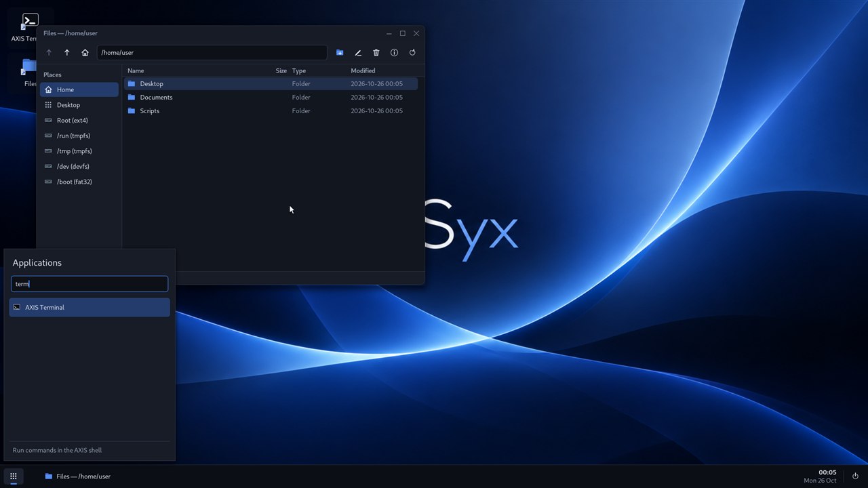This screenshot has width=868, height=488.
Task: Click the Folder type cell of Documents row
Action: (301, 98)
